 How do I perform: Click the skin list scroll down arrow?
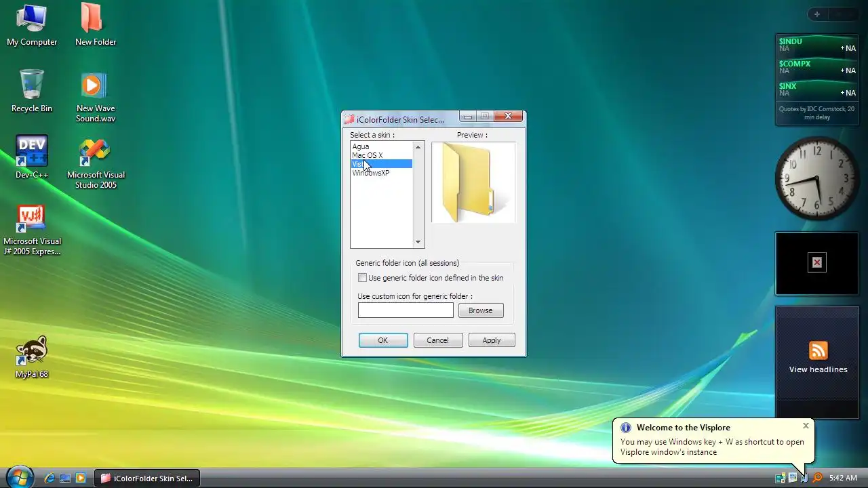(x=418, y=242)
